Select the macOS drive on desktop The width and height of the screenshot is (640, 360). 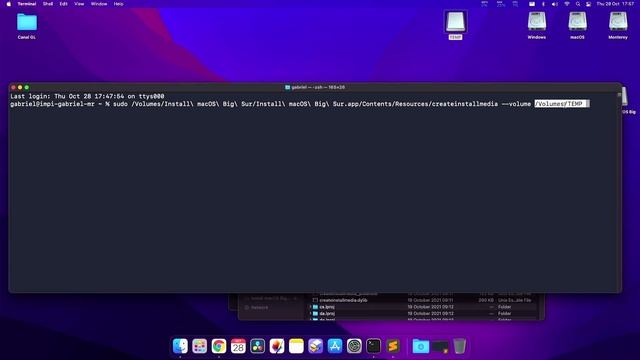tap(577, 25)
